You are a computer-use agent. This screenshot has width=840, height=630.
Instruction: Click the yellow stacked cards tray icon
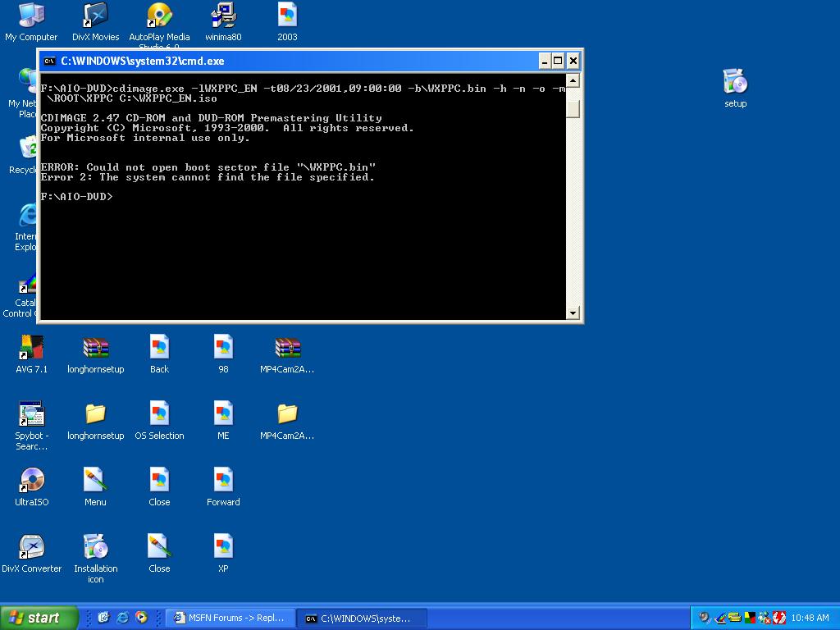[x=735, y=618]
